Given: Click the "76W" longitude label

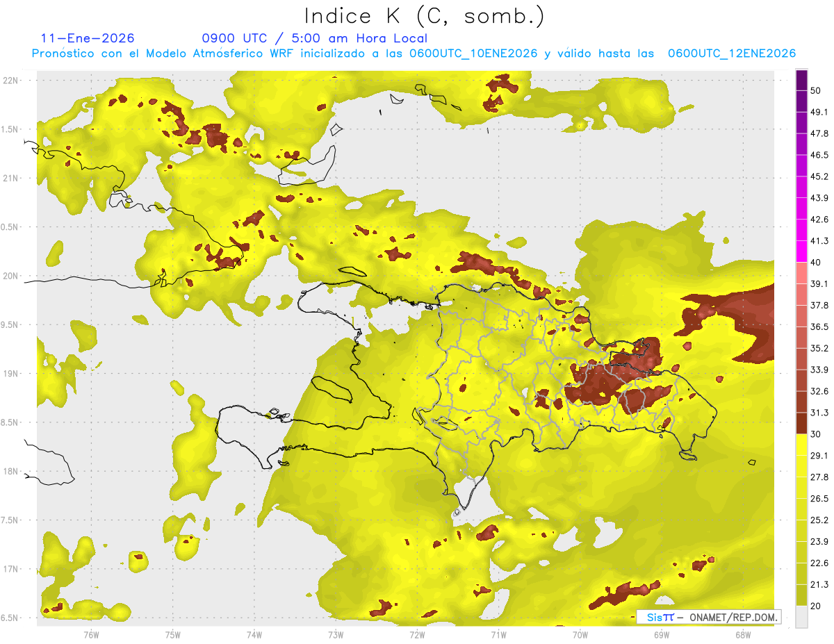Looking at the screenshot, I should [91, 635].
